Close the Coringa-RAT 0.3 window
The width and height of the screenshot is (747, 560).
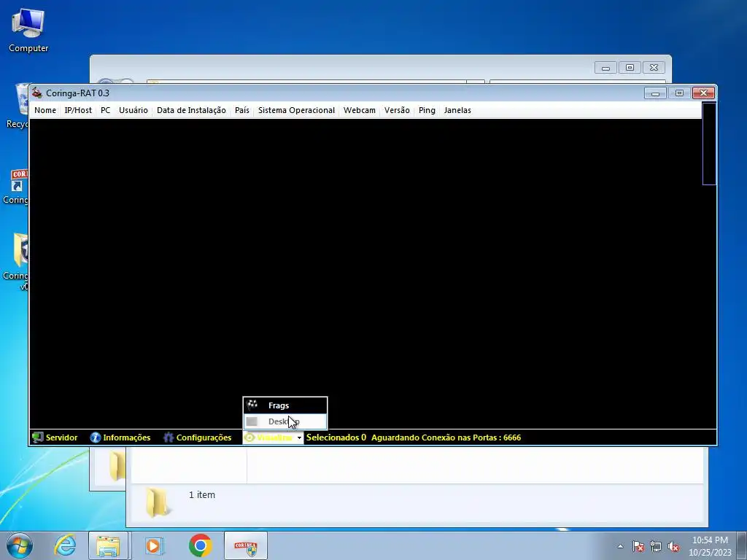(704, 93)
